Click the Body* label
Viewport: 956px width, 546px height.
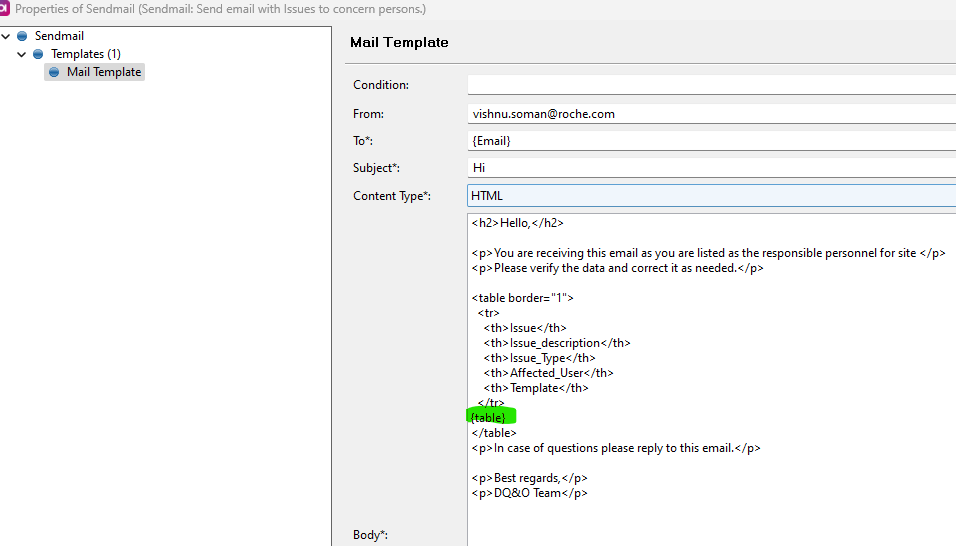(371, 535)
